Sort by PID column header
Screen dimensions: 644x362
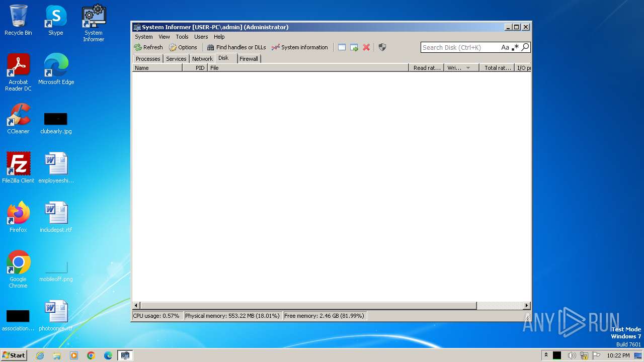click(x=195, y=68)
